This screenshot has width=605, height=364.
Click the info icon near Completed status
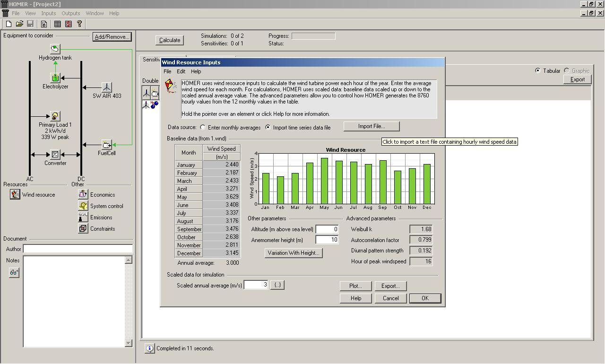[149, 348]
